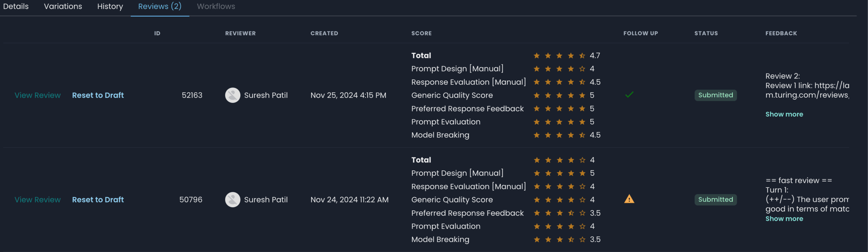Screen dimensions: 868x252
Task: Open the Variations tab
Action: click(63, 6)
